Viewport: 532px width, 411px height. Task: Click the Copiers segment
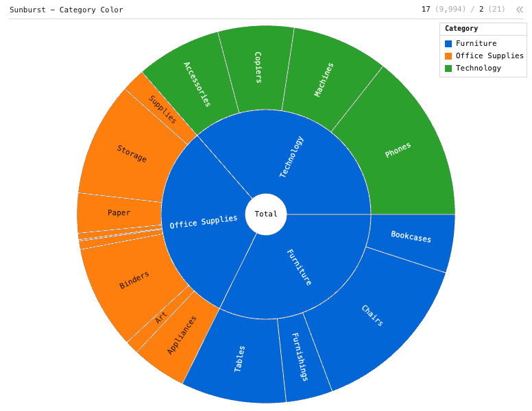(260, 68)
